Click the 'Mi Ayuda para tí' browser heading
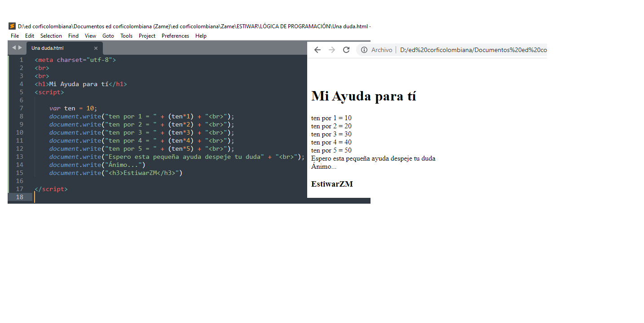 364,96
